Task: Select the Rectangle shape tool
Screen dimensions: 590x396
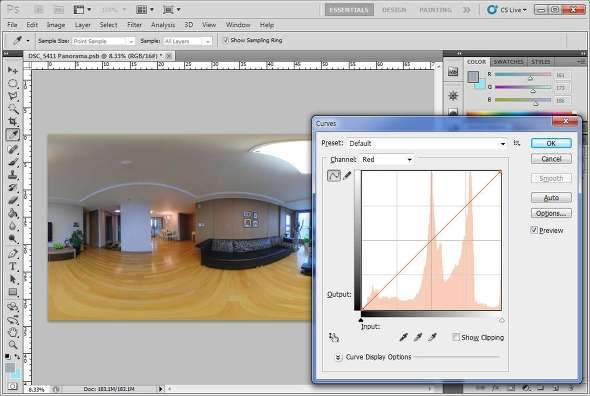Action: [12, 292]
